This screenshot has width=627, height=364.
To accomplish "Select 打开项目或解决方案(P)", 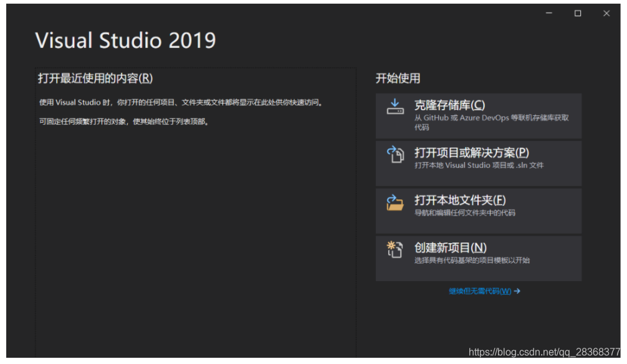I will (x=478, y=163).
